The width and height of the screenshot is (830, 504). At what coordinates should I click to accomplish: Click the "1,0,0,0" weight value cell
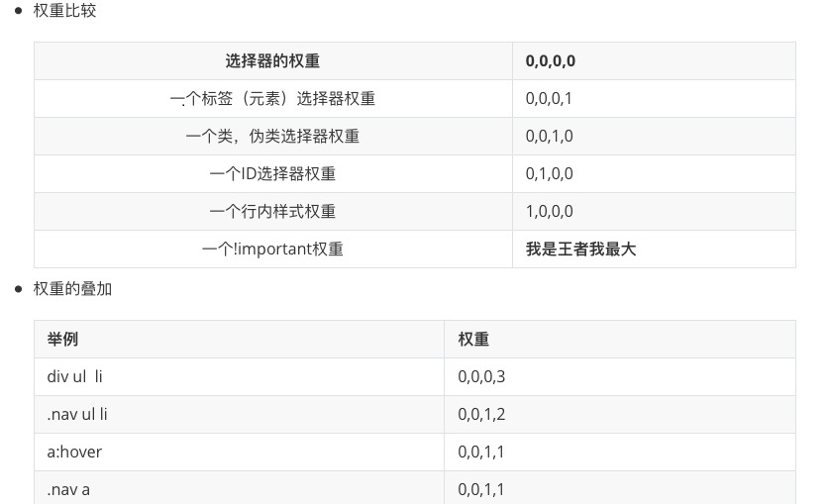point(549,212)
